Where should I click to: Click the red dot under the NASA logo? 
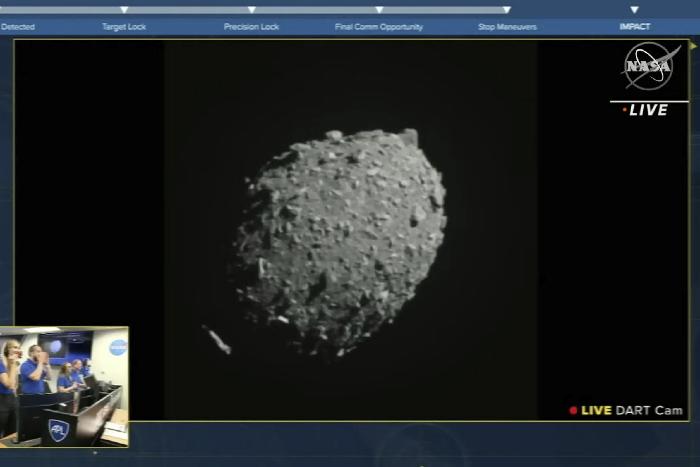coord(625,110)
